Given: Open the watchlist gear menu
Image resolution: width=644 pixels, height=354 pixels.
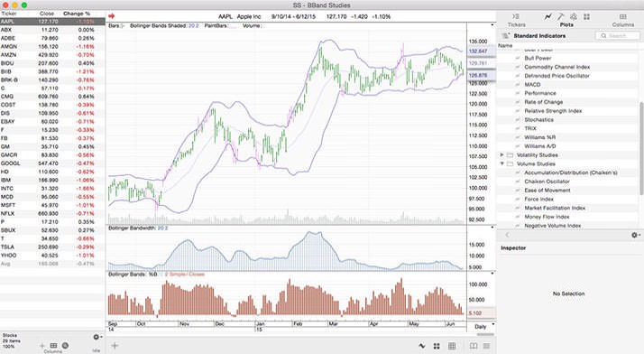Looking at the screenshot, I should pyautogui.click(x=97, y=337).
